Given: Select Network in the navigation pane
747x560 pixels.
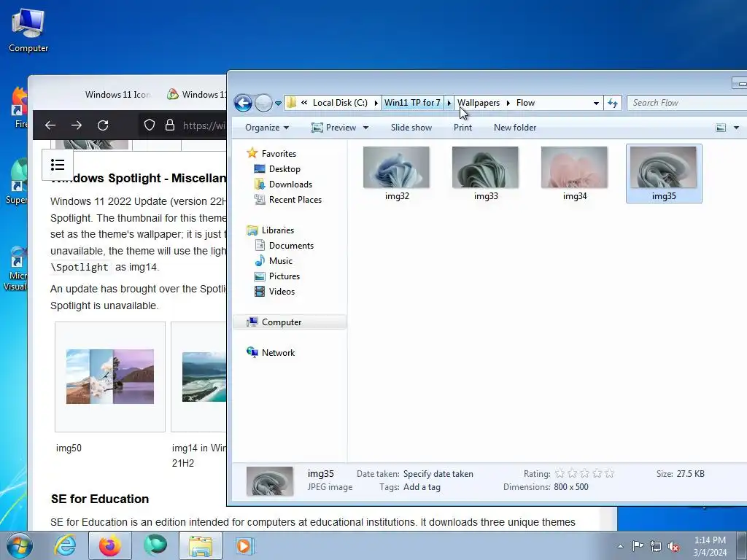Looking at the screenshot, I should click(278, 353).
